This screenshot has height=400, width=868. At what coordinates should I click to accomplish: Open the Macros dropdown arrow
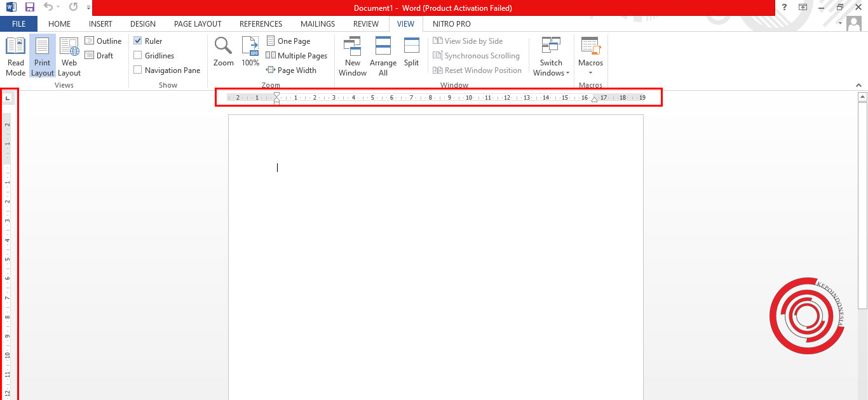[590, 73]
